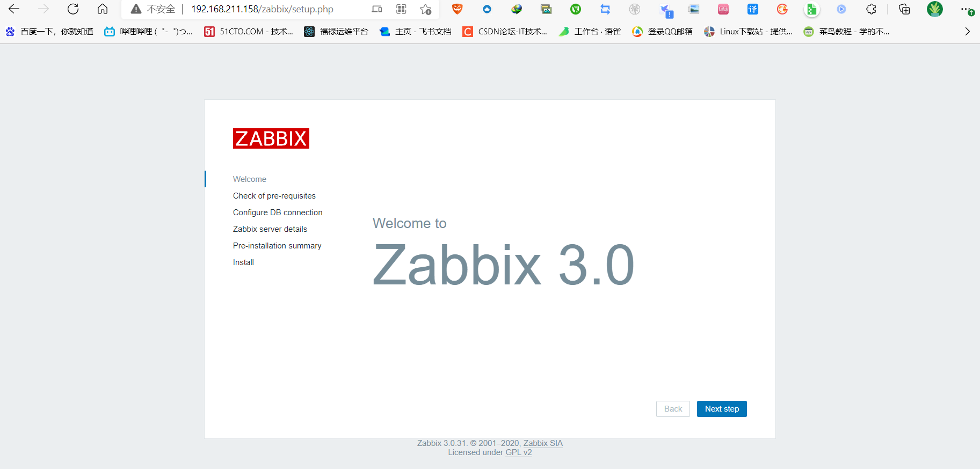
Task: Open the Linux下载站 bookmark
Action: pyautogui.click(x=748, y=32)
